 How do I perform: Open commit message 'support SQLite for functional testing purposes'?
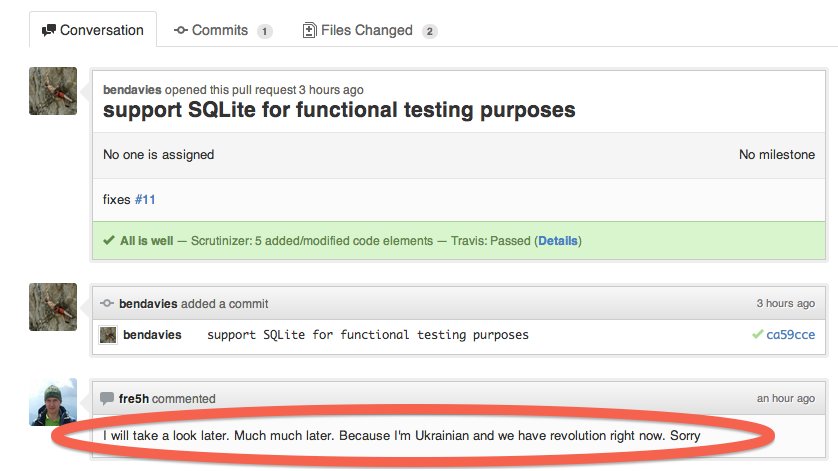click(367, 335)
